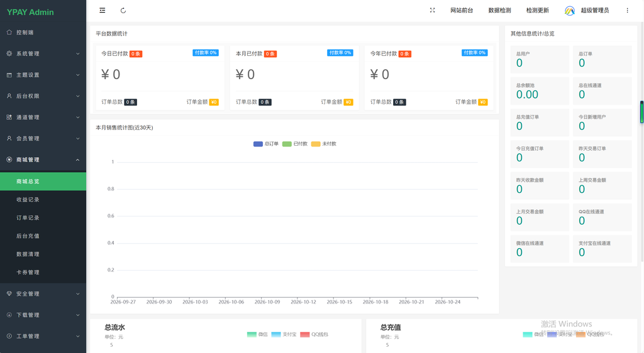Click the 总订单 statistic card

(x=602, y=60)
